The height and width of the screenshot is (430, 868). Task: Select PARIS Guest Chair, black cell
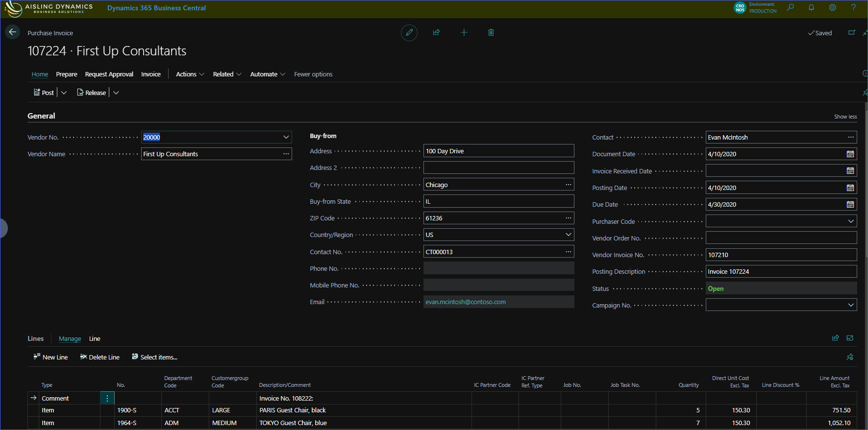click(x=364, y=410)
